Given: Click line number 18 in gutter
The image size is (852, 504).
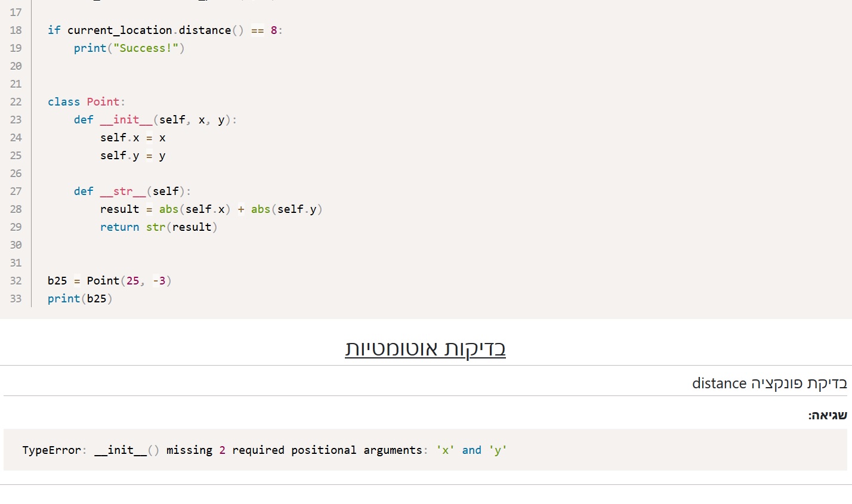Looking at the screenshot, I should coord(16,30).
